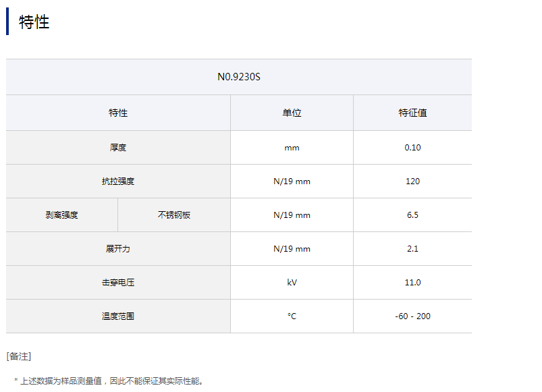Click the mm unit cell
This screenshot has height=392, width=542.
tap(292, 147)
